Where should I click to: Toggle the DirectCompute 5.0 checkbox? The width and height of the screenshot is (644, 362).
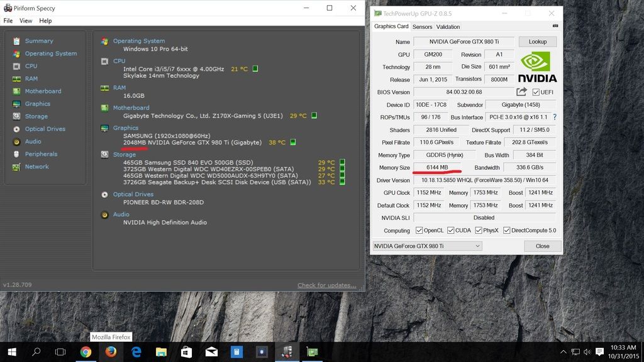[x=506, y=230]
